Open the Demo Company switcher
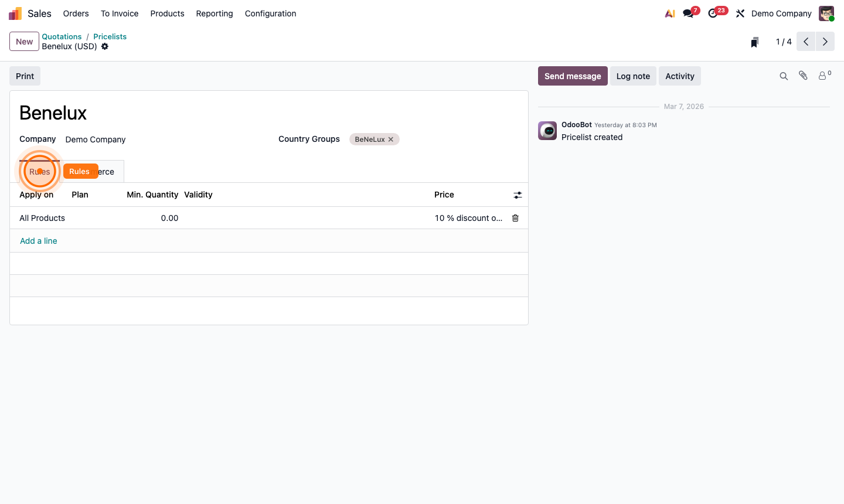Image resolution: width=844 pixels, height=504 pixels. (781, 13)
